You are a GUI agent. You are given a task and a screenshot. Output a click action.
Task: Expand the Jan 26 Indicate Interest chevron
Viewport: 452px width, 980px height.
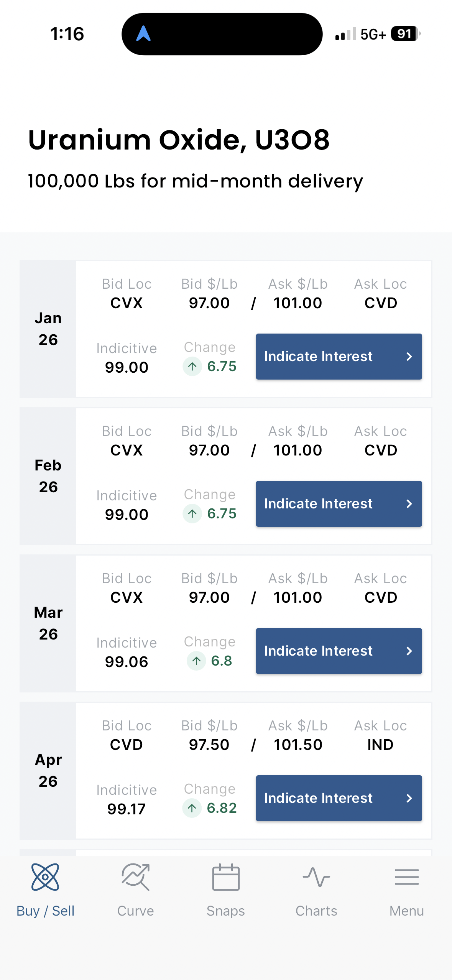(x=409, y=357)
